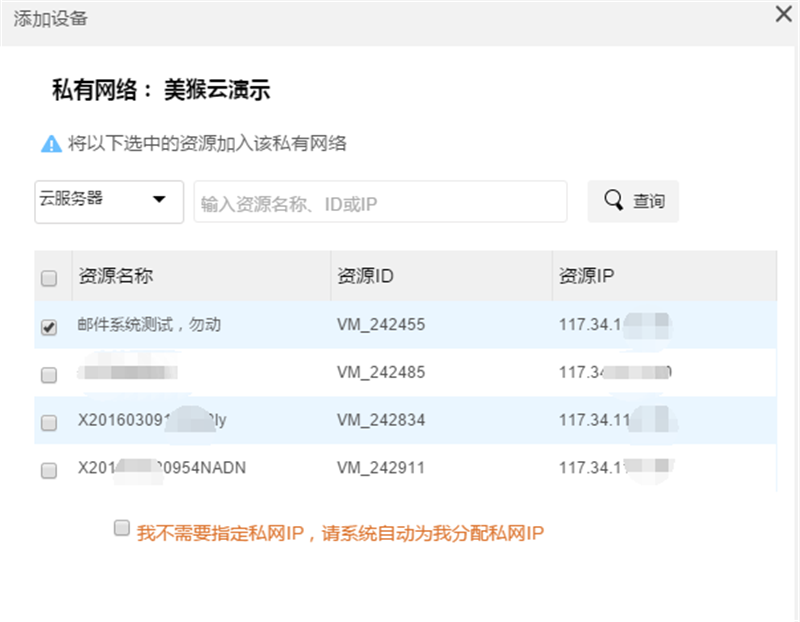The height and width of the screenshot is (622, 800).
Task: Click the resource name ending in 0954NADN
Action: pyautogui.click(x=162, y=467)
